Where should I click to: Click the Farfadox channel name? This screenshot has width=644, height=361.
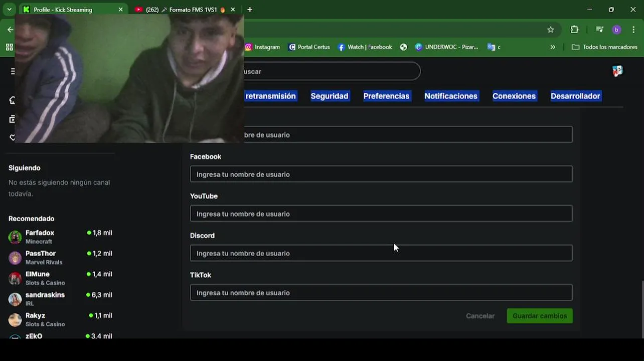click(40, 233)
